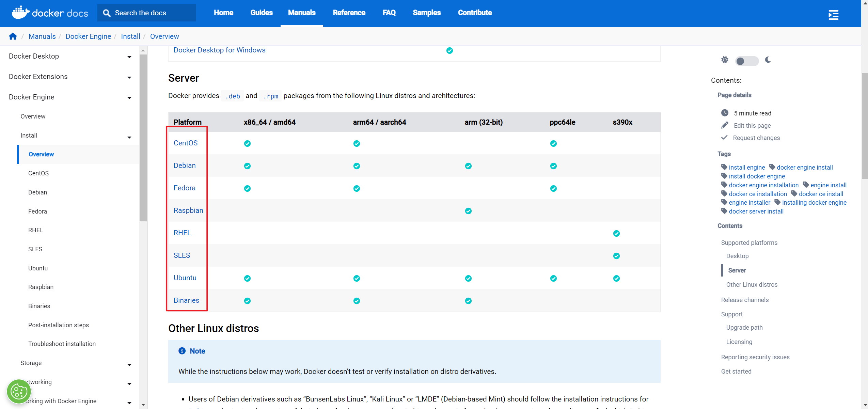Open the CentOS platform link in table
This screenshot has height=409, width=868.
tap(186, 143)
